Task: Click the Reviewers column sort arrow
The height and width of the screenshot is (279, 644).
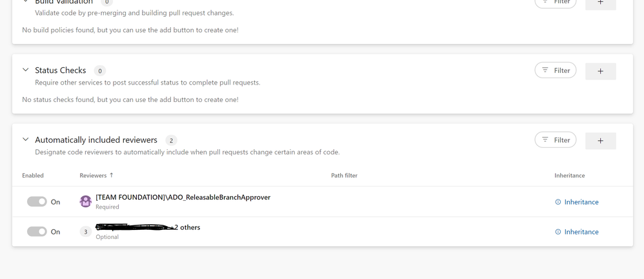Action: 112,175
